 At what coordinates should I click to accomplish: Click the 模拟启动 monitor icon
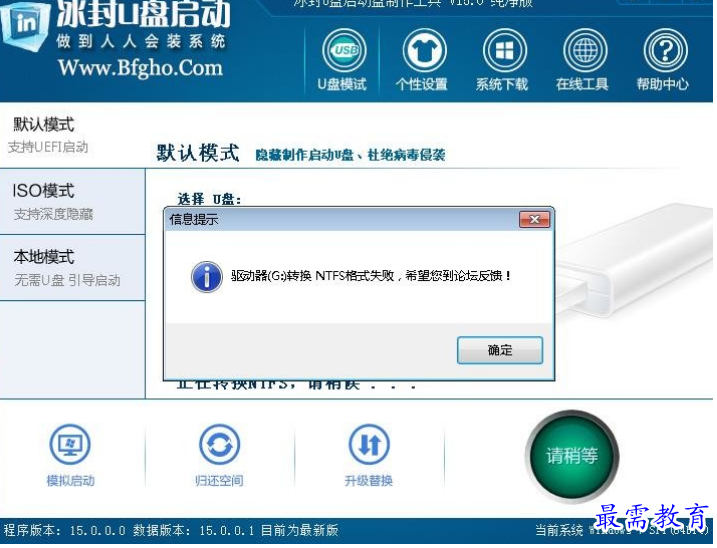coord(70,444)
